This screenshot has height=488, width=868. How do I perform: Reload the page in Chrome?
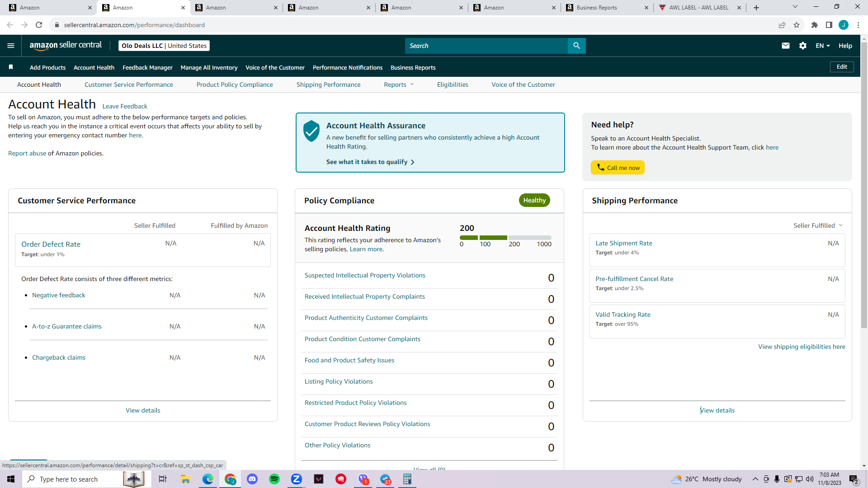[x=39, y=25]
